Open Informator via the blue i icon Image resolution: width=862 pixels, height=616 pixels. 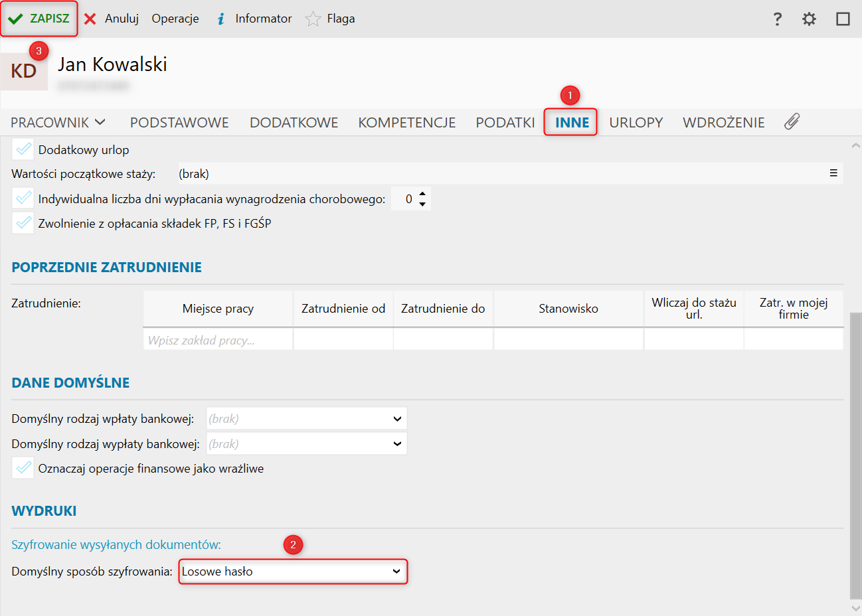221,19
